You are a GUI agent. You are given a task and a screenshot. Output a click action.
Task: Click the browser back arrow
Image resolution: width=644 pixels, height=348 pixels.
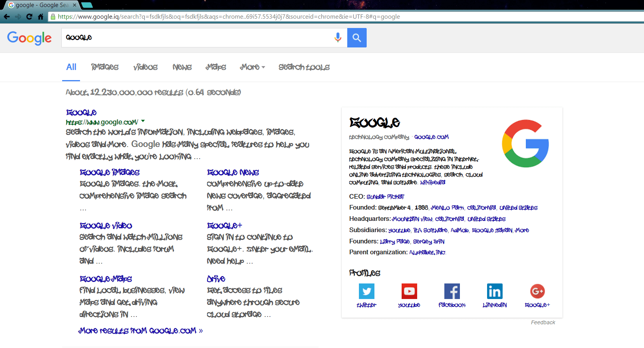[x=7, y=17]
